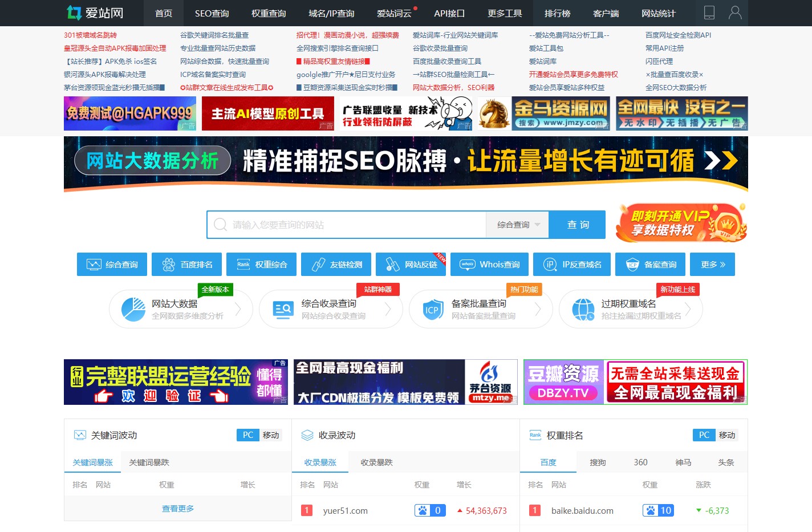Click the 综合收录查询 search-list icon
This screenshot has height=532, width=812.
[x=283, y=310]
